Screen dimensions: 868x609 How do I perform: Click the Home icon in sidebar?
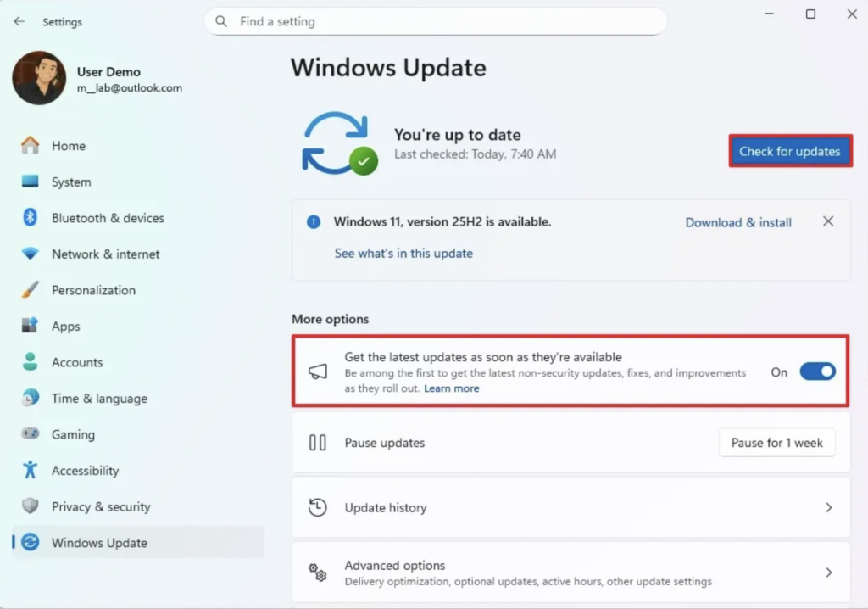[31, 146]
